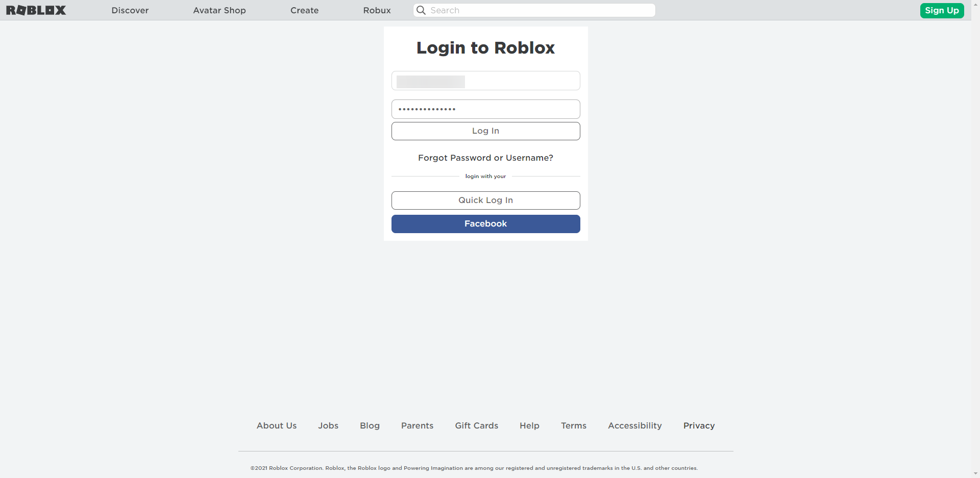
Task: Visit the Parents page from the footer
Action: click(x=417, y=425)
